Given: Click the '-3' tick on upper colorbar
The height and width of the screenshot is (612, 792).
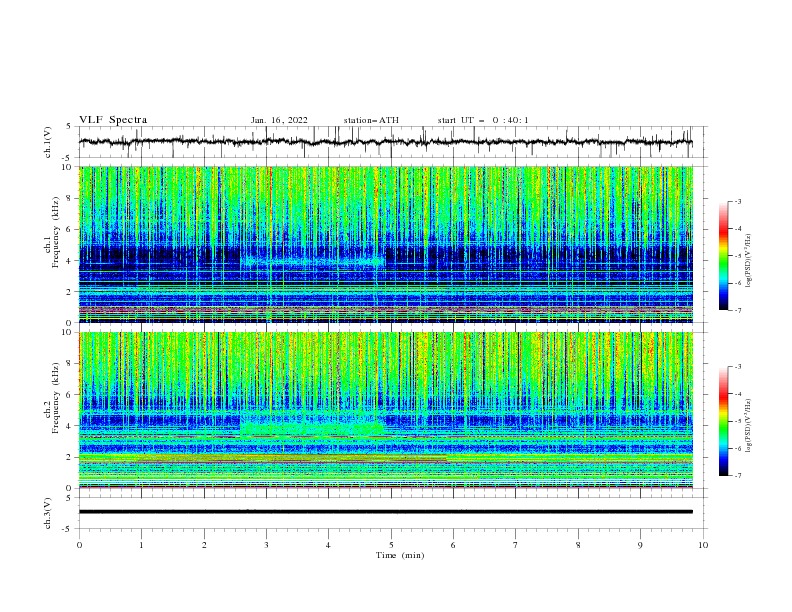Looking at the screenshot, I should pyautogui.click(x=738, y=201).
